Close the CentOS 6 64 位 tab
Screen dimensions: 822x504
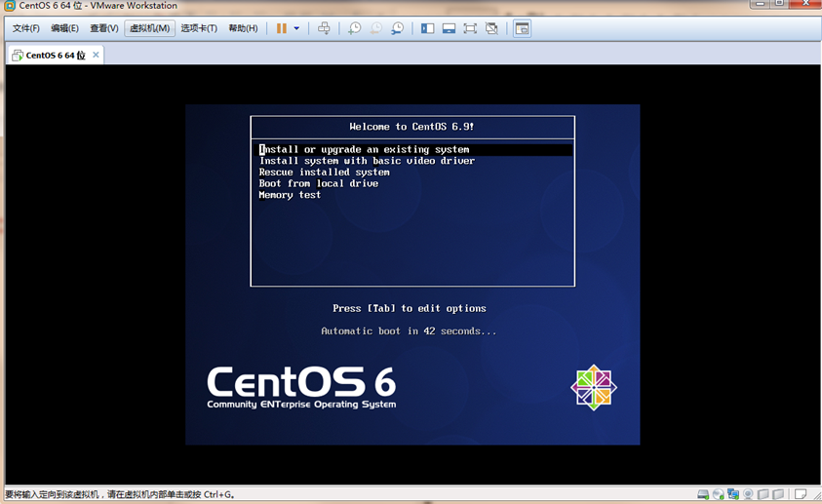click(x=96, y=55)
